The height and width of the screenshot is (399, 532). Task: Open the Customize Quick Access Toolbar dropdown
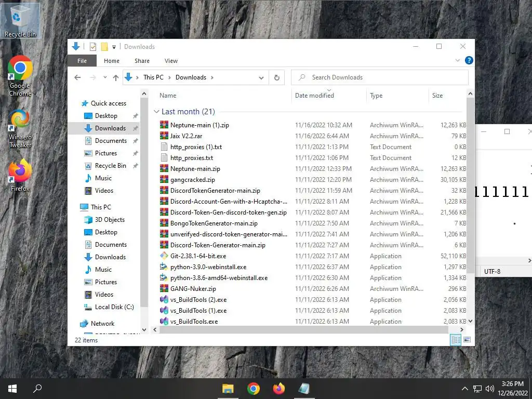pos(114,47)
